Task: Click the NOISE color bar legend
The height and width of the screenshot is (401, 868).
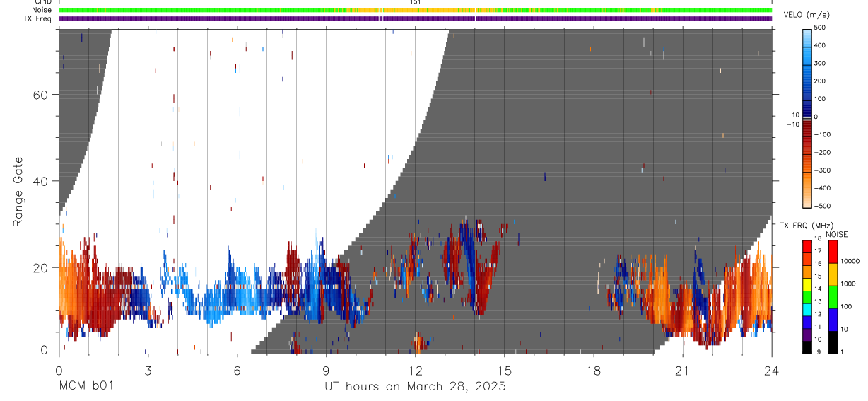Action: pos(833,296)
